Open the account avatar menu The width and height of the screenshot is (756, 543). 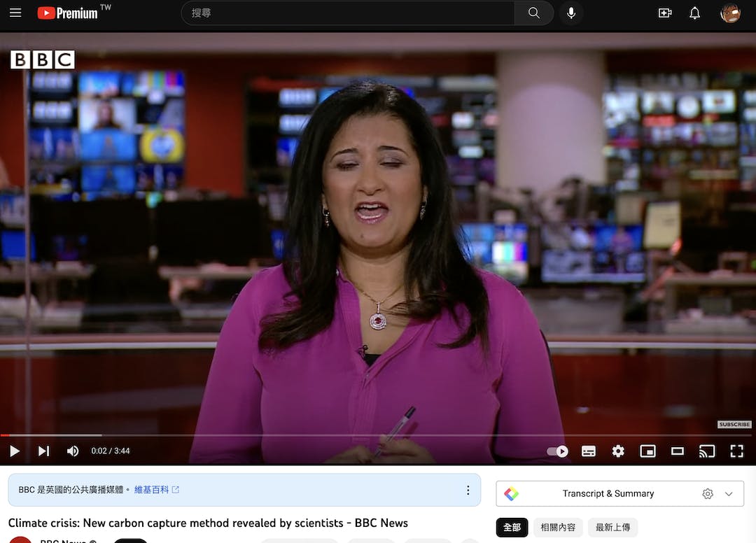coord(730,13)
